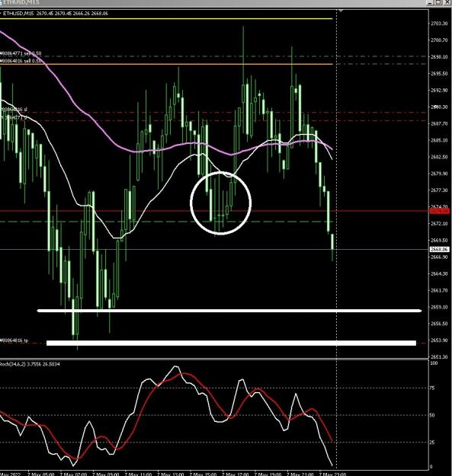Image resolution: width=452 pixels, height=476 pixels.
Task: Select the ETHUSD,M15 OHLC header text
Action: [x=56, y=14]
